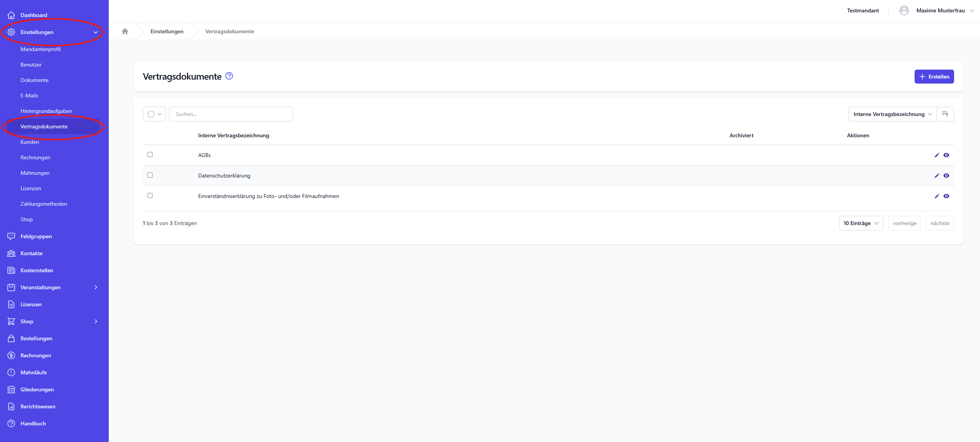
Task: Check the Datenschutzerklärung row checkbox
Action: (150, 175)
